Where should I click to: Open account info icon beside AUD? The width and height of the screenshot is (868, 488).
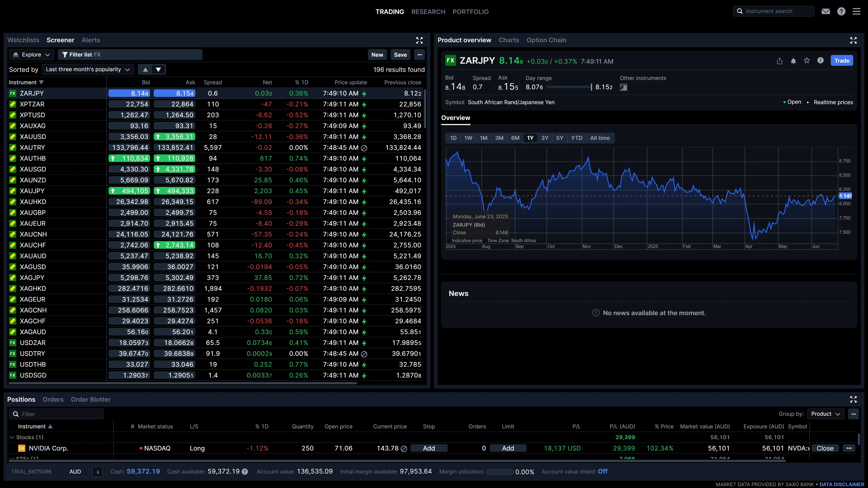point(98,472)
